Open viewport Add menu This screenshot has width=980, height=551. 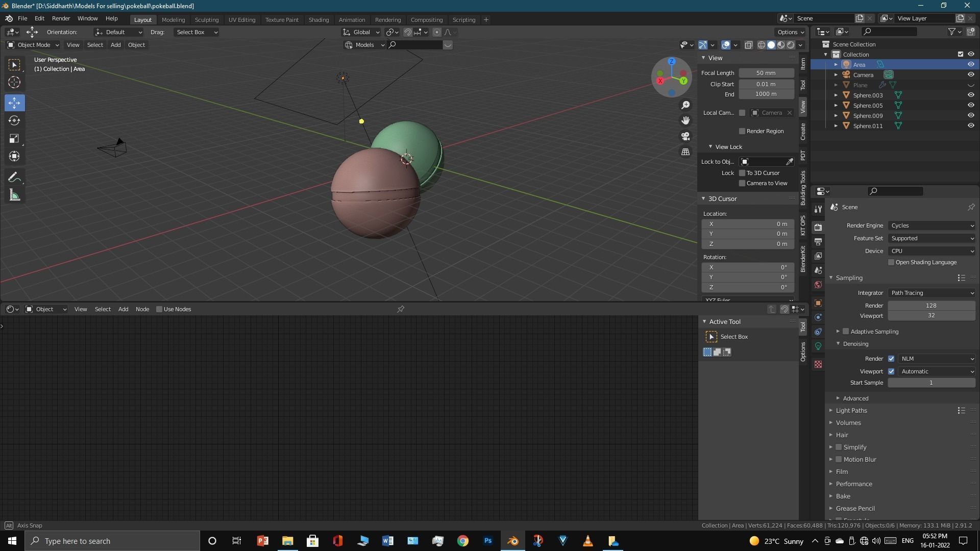(x=115, y=45)
